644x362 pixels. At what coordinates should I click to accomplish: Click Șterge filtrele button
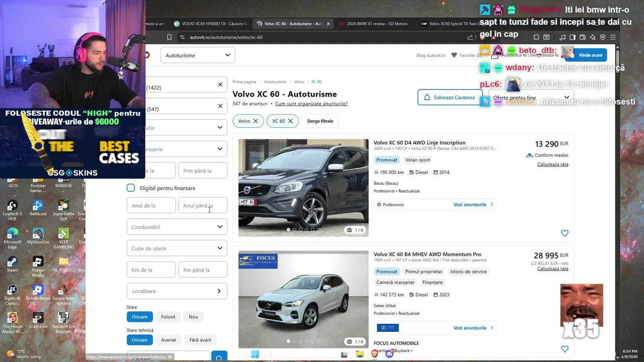pyautogui.click(x=320, y=121)
